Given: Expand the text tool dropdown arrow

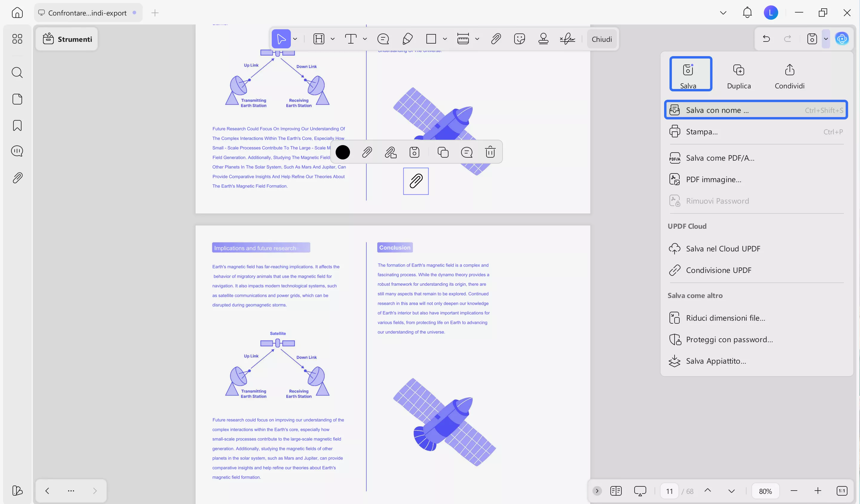Looking at the screenshot, I should (x=365, y=39).
